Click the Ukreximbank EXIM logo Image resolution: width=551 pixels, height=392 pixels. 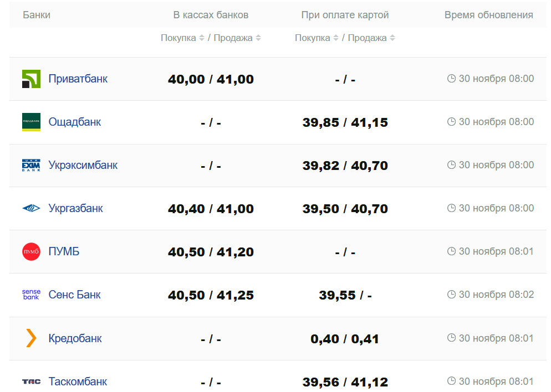tap(31, 165)
